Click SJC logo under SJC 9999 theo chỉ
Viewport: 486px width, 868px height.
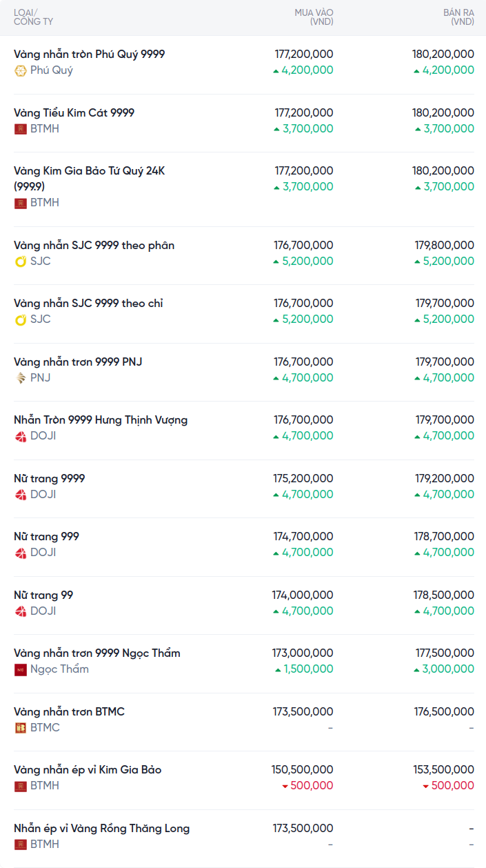tap(21, 319)
